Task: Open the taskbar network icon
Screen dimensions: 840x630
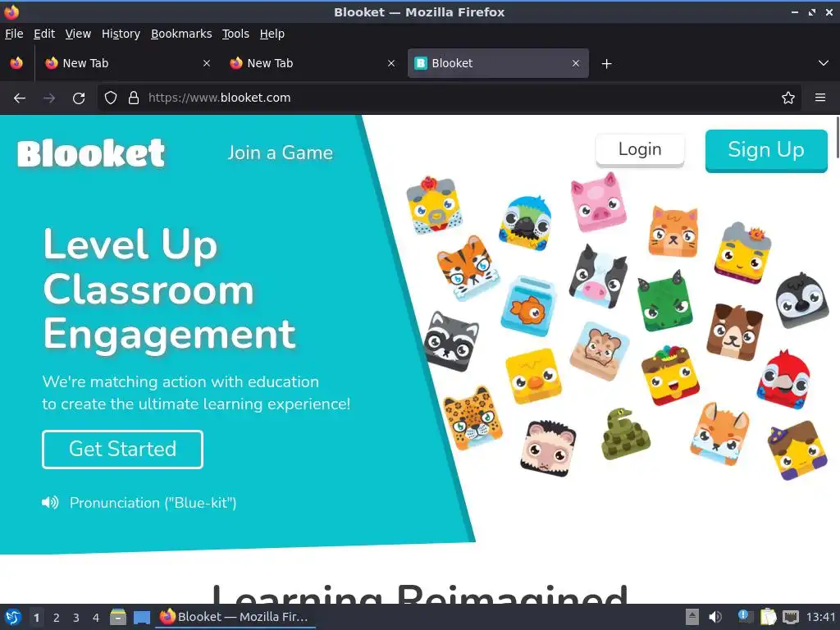Action: click(791, 617)
